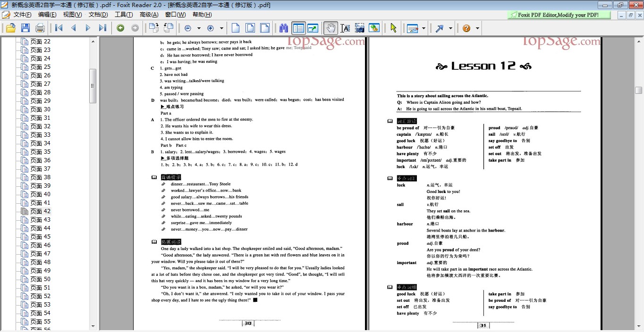Save the document with the floppy icon

25,28
